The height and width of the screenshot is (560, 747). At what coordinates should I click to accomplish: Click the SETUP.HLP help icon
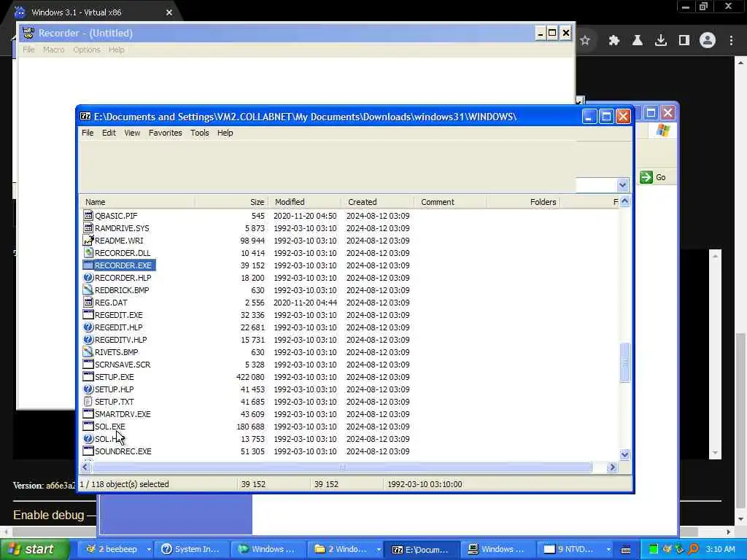[x=88, y=389]
